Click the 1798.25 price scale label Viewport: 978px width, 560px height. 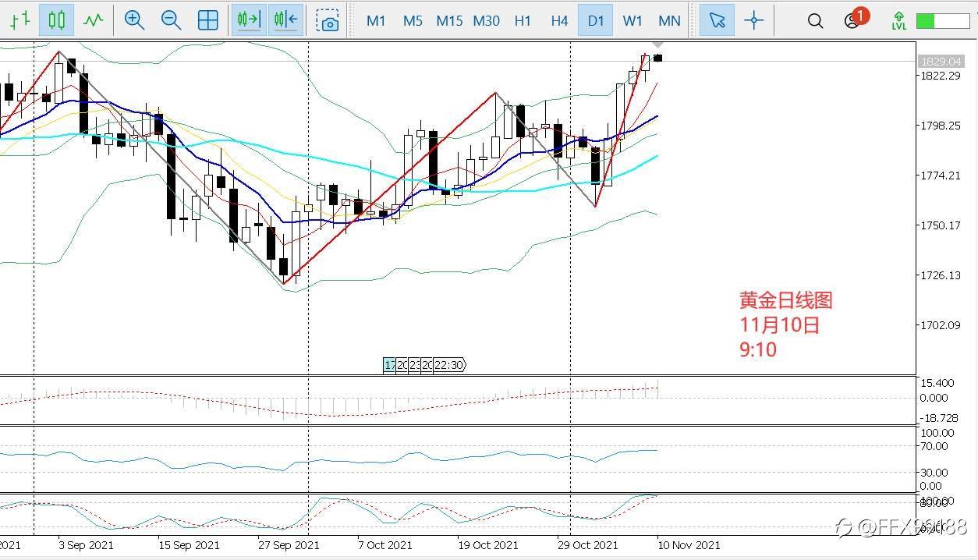[x=940, y=126]
